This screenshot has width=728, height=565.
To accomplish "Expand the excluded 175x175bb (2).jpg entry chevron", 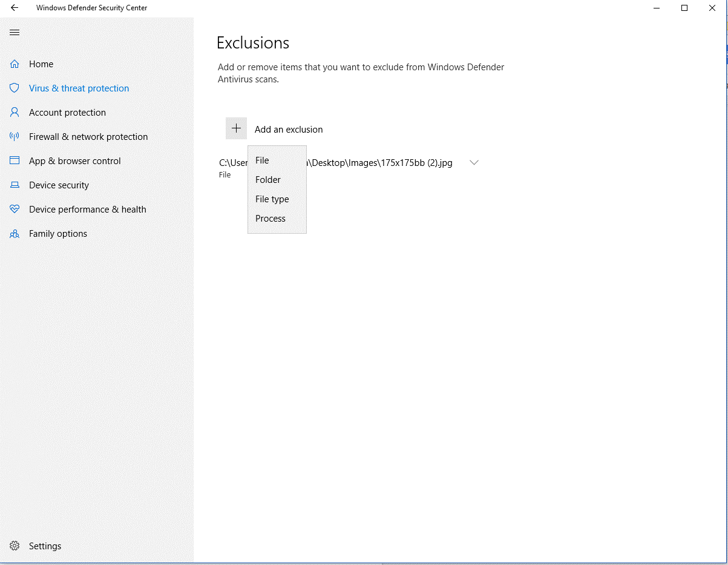I will point(474,162).
